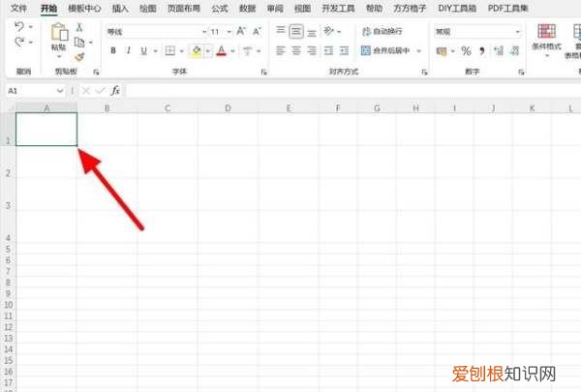
Task: Open the font name combo box
Action: pos(156,32)
